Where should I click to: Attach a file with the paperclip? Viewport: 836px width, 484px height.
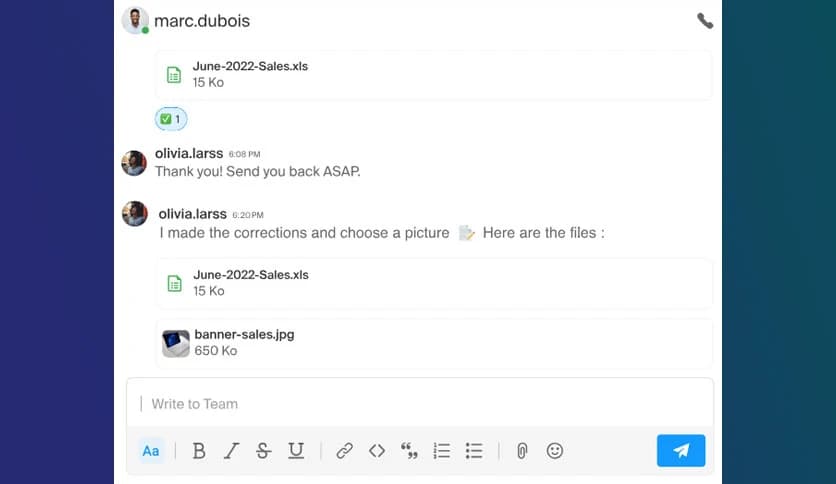(x=522, y=451)
